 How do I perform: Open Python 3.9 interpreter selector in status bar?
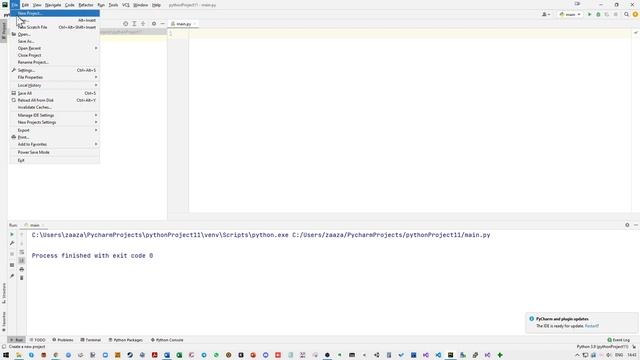coord(602,347)
